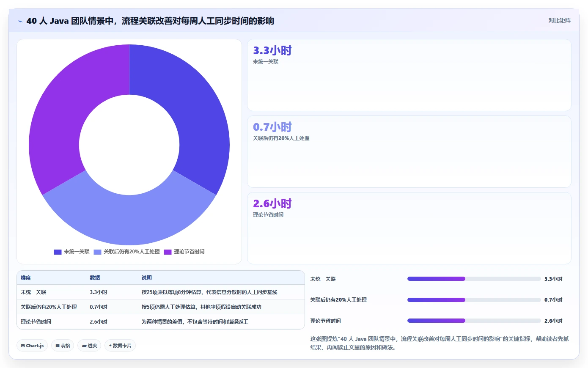Click the 3.3小时 progress value
Viewport: 588px width, 368px height.
[x=553, y=279]
